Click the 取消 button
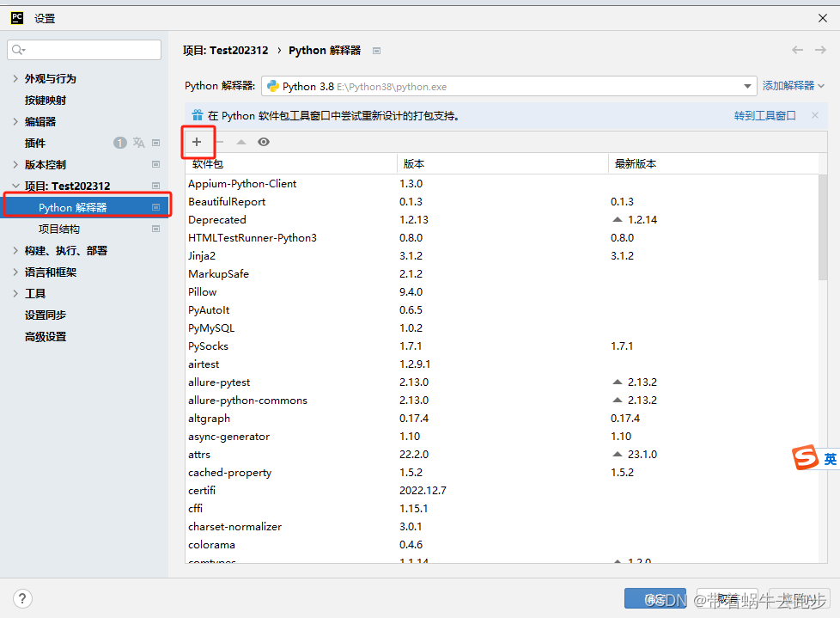 pos(727,599)
